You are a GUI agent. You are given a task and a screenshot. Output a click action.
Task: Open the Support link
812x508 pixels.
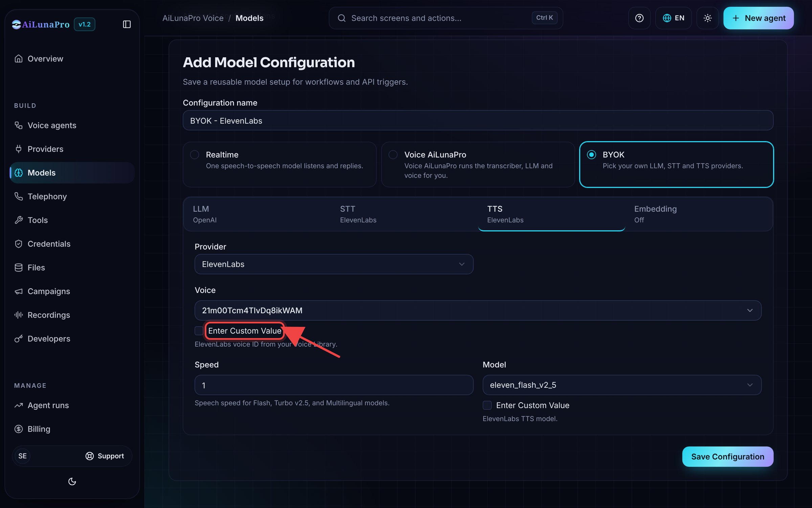click(x=105, y=456)
